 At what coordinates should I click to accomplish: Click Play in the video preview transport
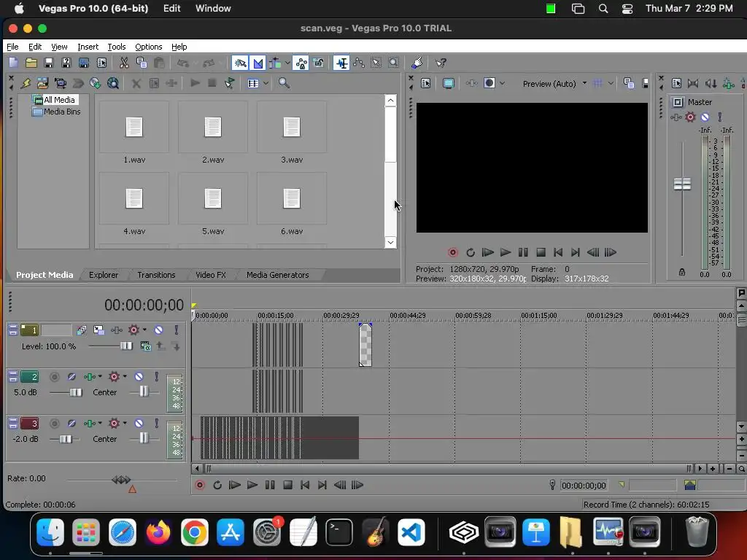(506, 252)
